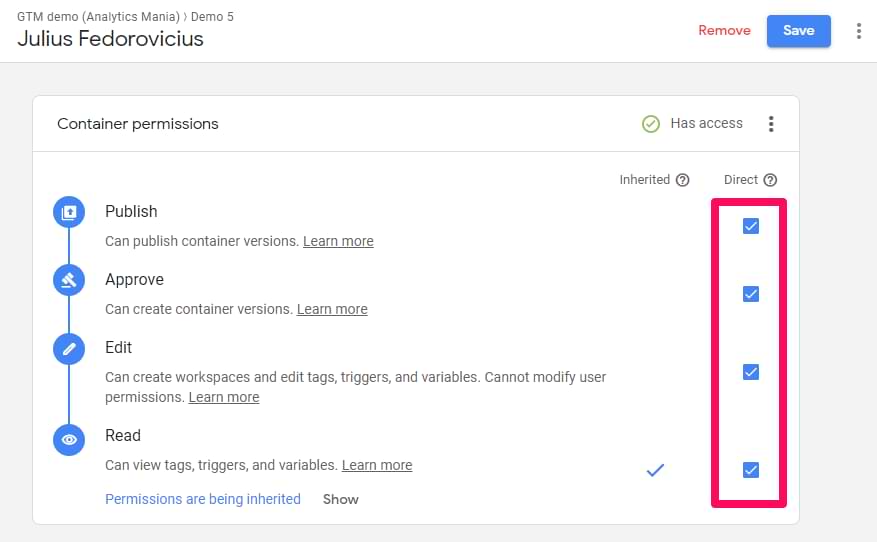Click the Direct help question icon
This screenshot has width=877, height=542.
pyautogui.click(x=770, y=180)
